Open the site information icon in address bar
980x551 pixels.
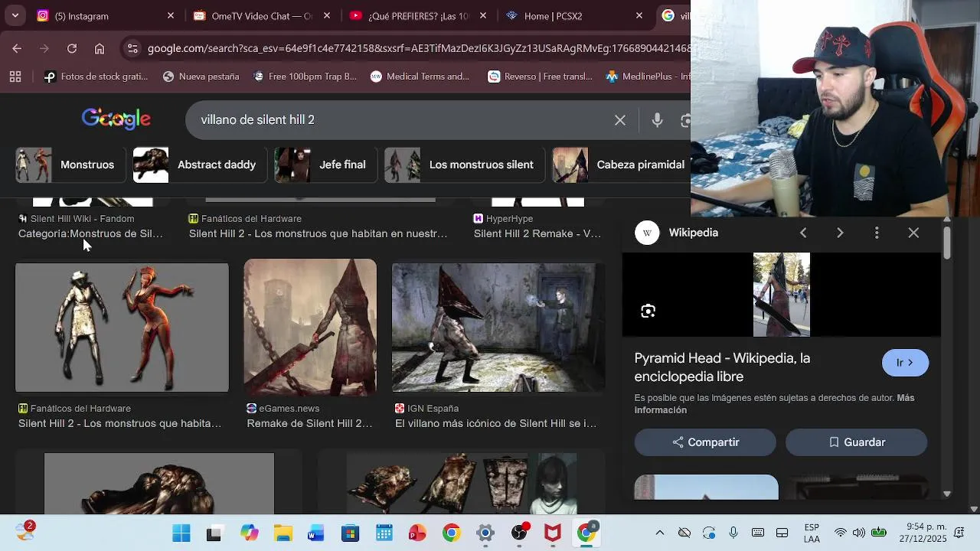[x=132, y=48]
